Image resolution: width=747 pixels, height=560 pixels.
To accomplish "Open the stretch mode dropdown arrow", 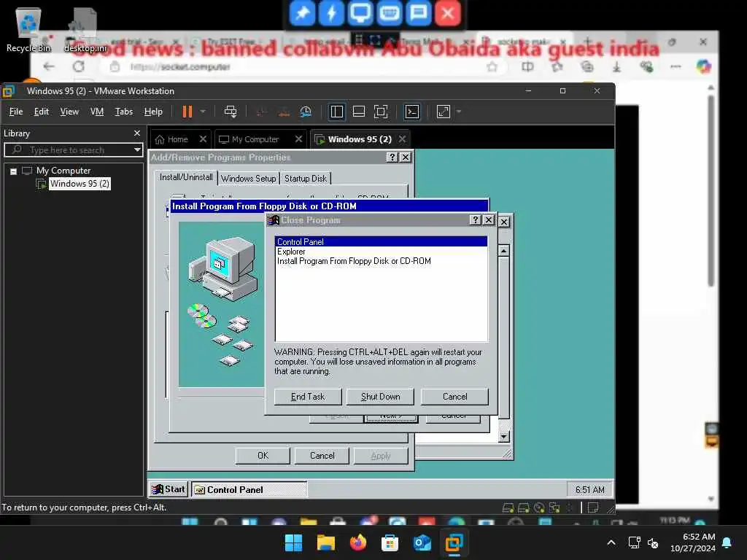I will [x=459, y=112].
